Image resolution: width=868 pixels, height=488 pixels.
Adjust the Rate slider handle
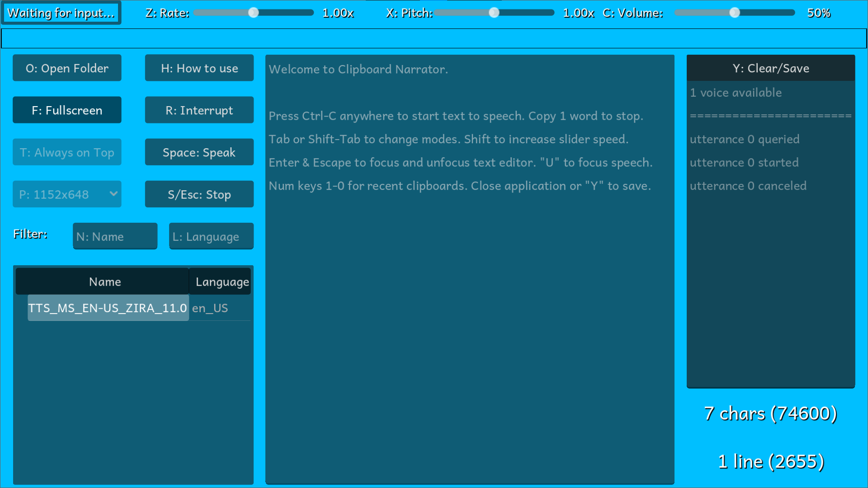tap(254, 13)
